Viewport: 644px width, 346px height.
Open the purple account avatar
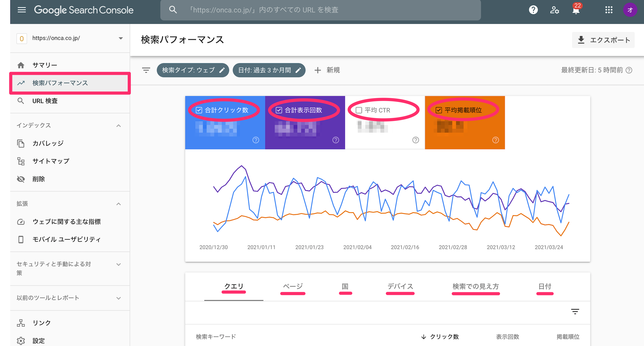click(630, 10)
